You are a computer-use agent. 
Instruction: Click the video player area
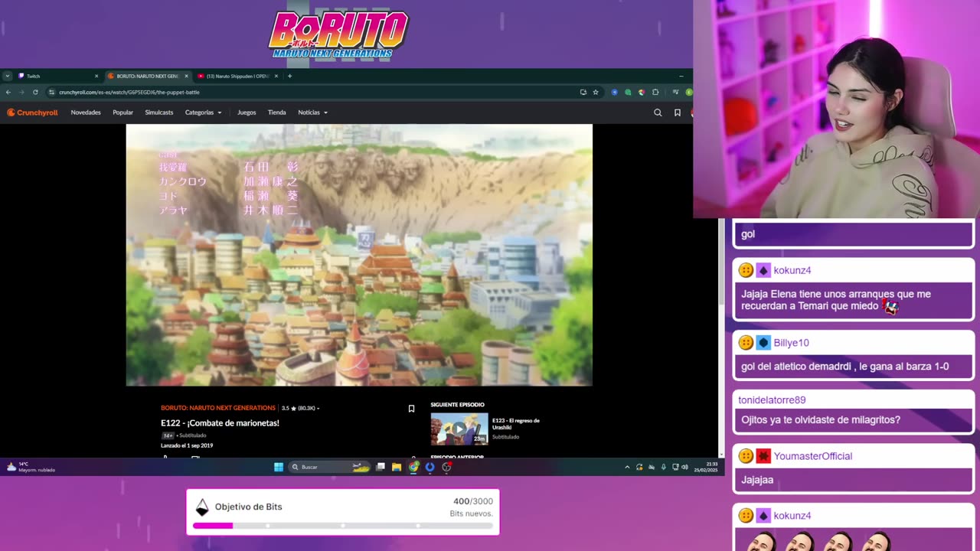359,255
